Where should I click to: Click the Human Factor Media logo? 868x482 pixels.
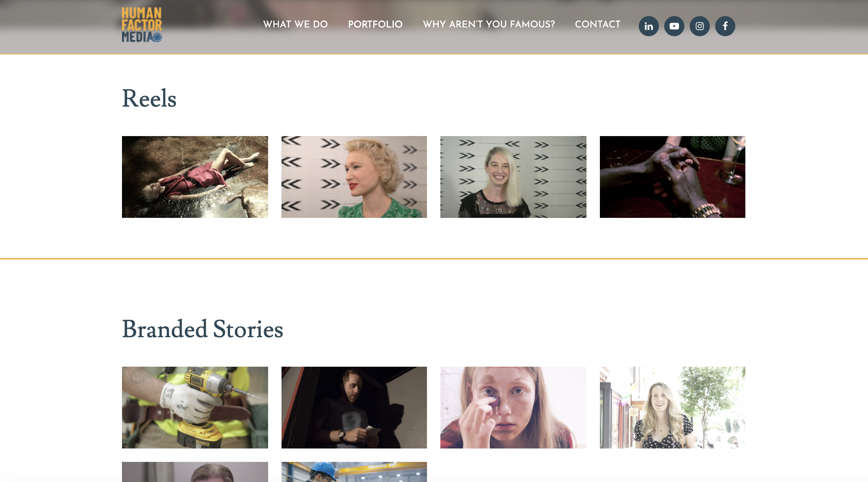click(x=142, y=24)
